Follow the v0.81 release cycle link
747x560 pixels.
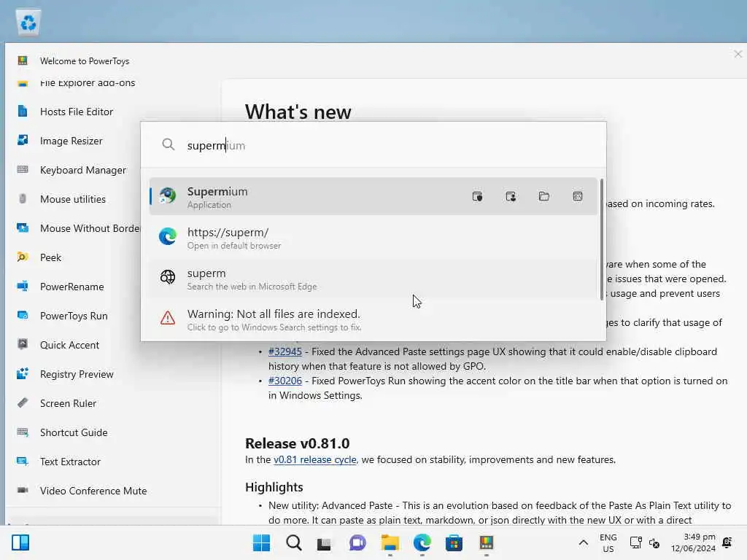point(315,459)
